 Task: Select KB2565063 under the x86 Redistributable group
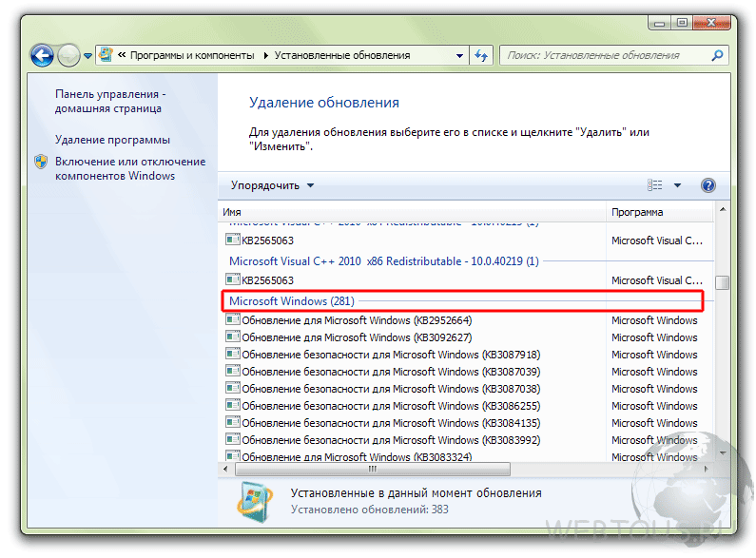pyautogui.click(x=467, y=280)
